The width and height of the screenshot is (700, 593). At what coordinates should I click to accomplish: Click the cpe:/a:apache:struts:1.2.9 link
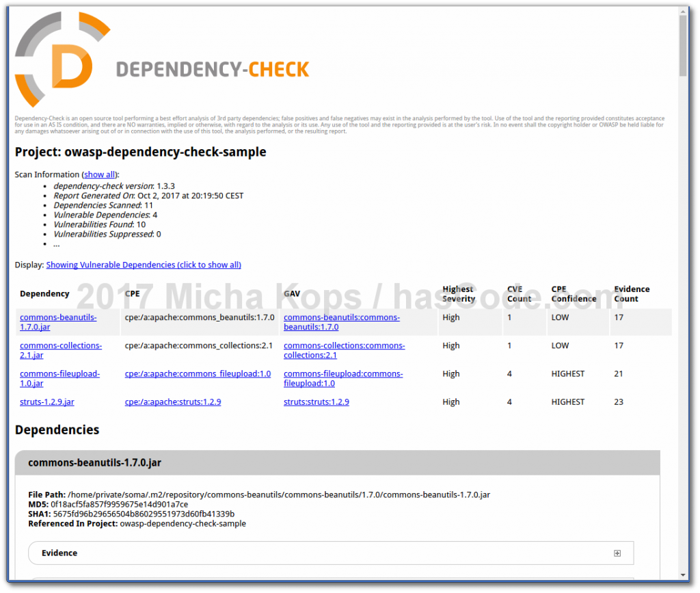[x=173, y=401]
